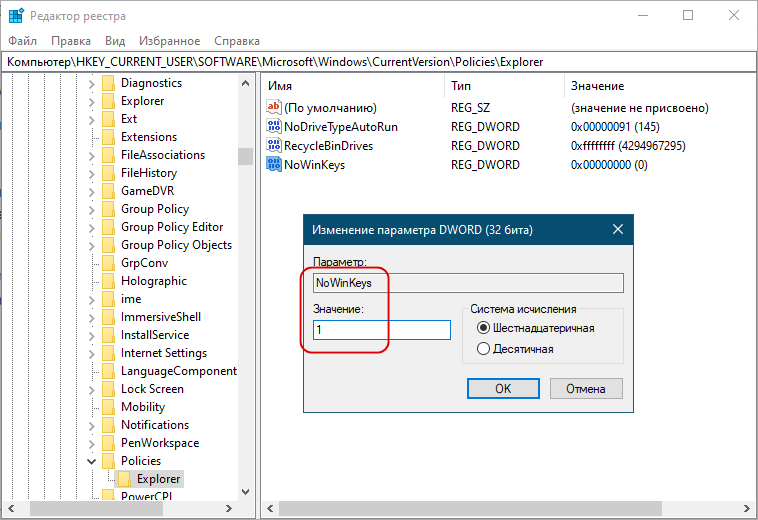Expand the ImmersiveShell tree node
Screen dimensions: 758x520
coord(91,318)
